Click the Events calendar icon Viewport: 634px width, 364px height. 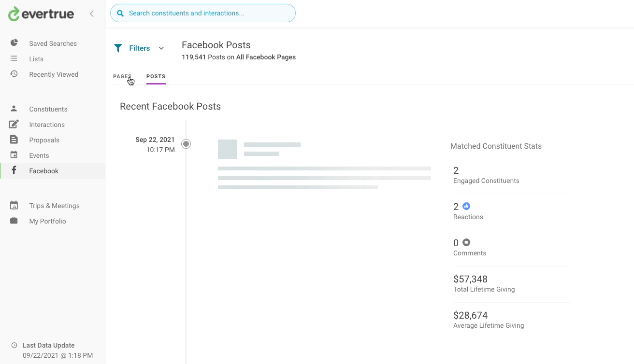tap(14, 155)
